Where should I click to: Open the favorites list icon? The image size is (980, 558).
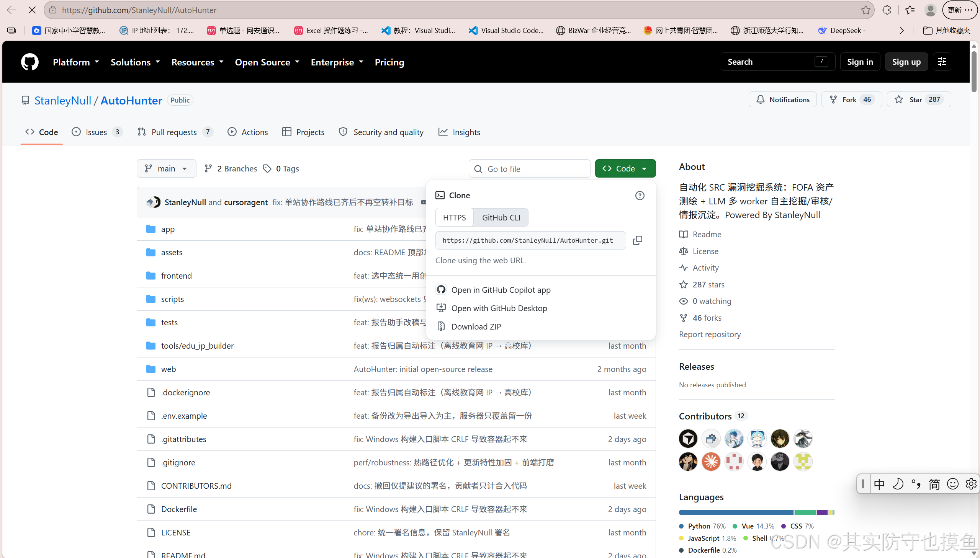pos(910,10)
